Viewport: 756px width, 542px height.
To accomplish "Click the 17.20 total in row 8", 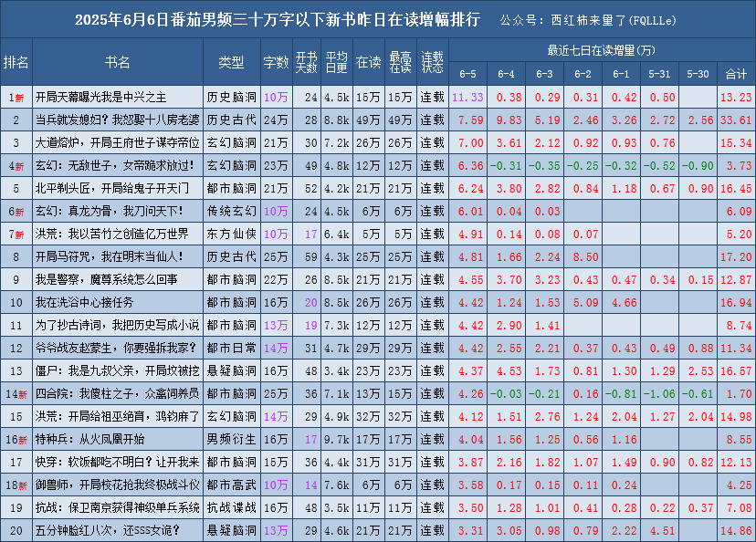I will (x=736, y=256).
